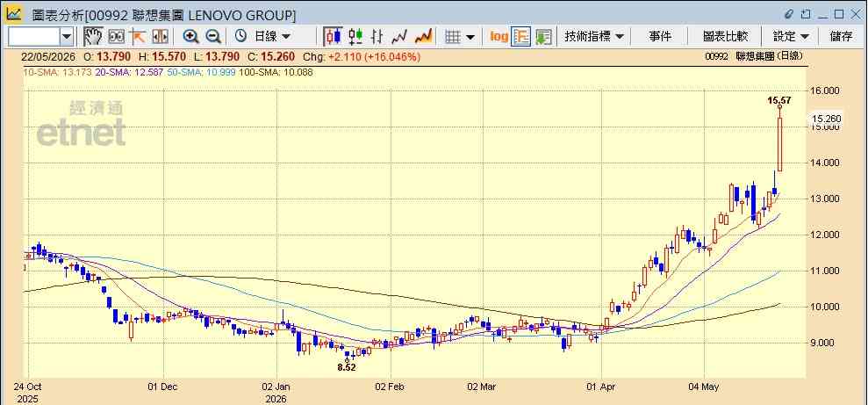Zoom out of the chart
The width and height of the screenshot is (868, 405).
point(213,37)
